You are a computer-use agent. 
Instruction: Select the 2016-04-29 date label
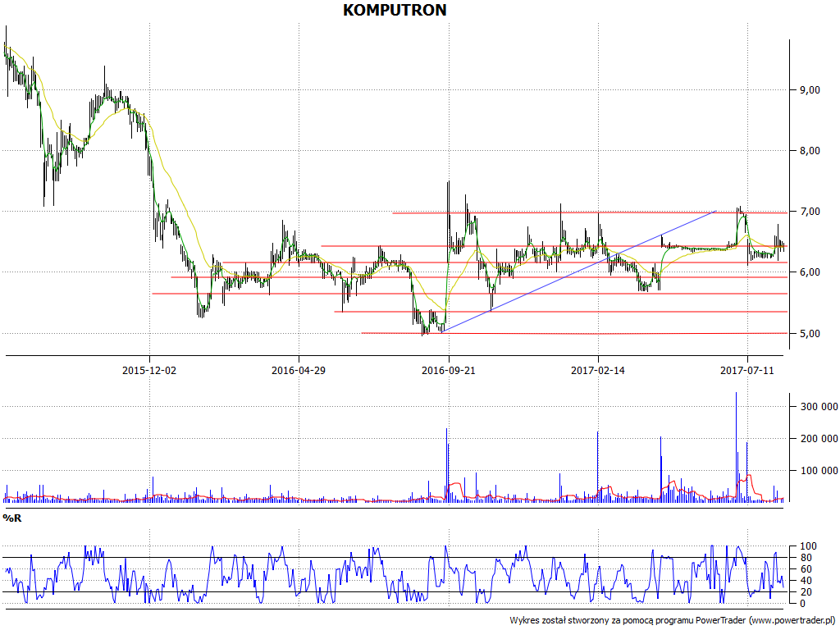(299, 370)
